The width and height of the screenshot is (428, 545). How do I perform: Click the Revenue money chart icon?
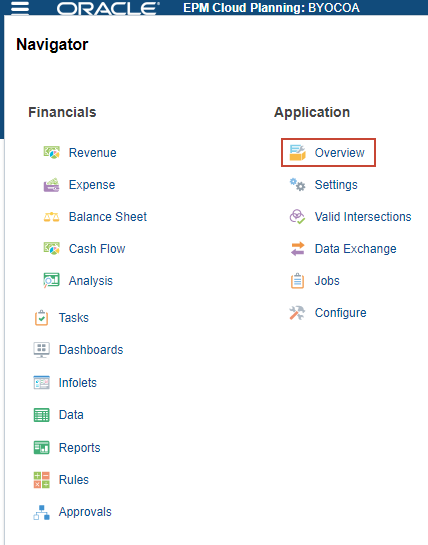coord(51,153)
